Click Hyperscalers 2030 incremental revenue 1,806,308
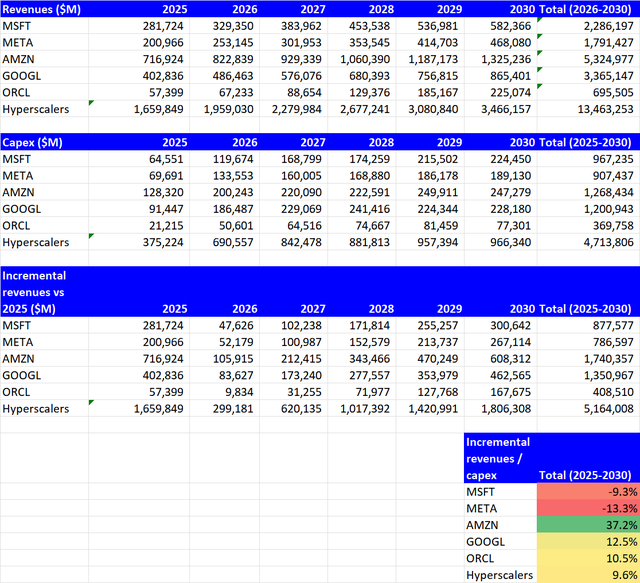 click(500, 409)
